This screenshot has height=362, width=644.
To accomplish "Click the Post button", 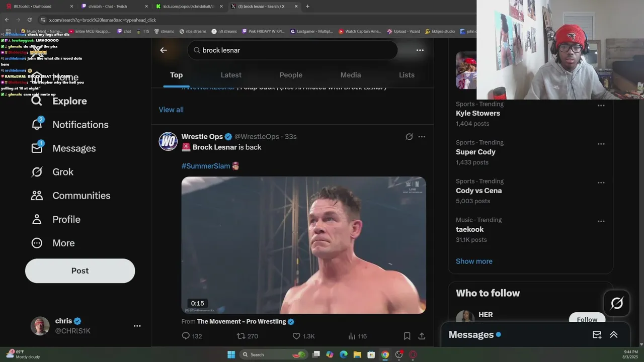I will coord(80,270).
